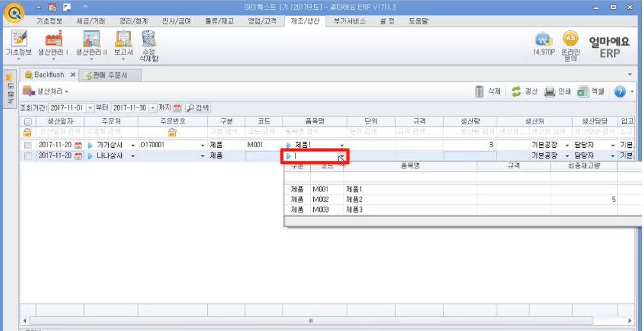Click the 갱신 refresh icon

(516, 92)
